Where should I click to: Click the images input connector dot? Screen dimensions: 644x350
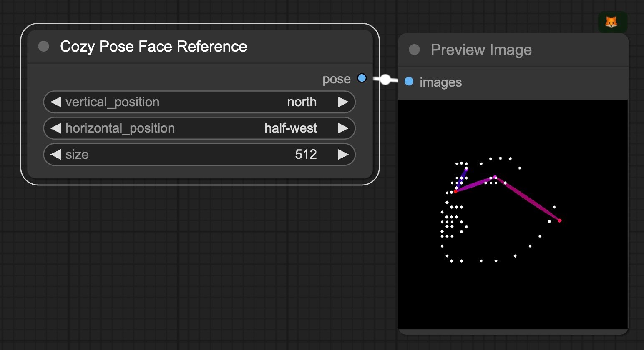pos(409,81)
